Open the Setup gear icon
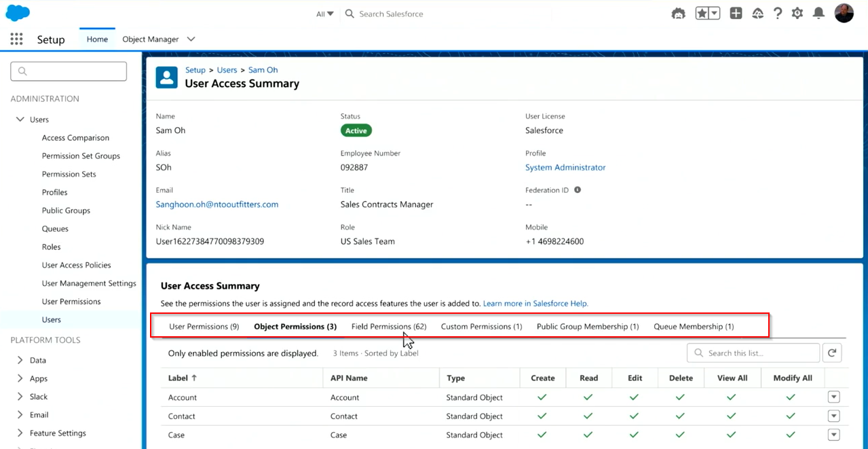 (797, 14)
